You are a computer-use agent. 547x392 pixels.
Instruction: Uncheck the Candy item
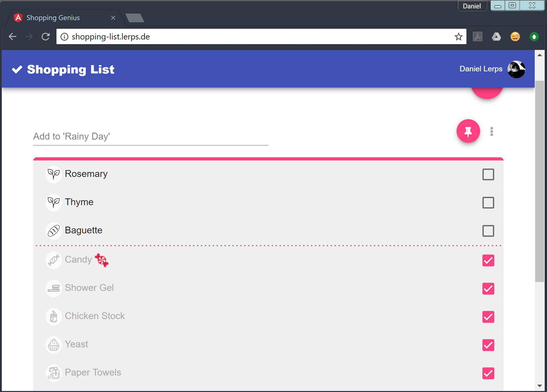pyautogui.click(x=488, y=261)
